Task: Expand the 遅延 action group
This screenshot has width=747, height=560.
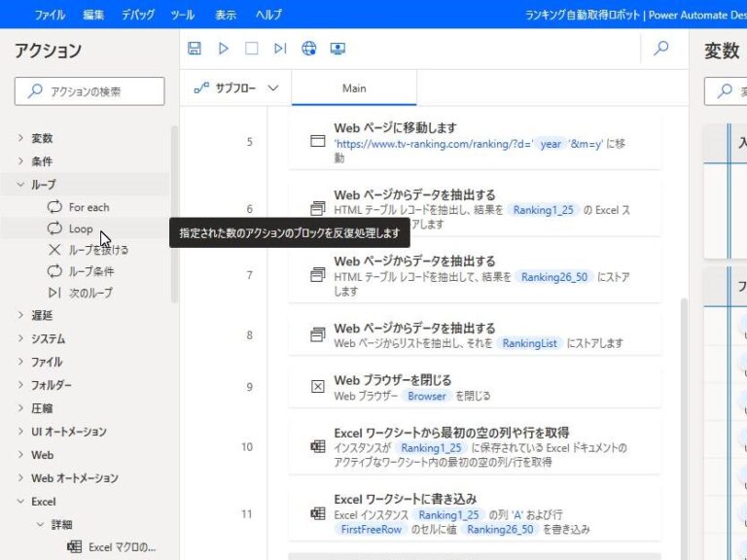Action: [x=20, y=315]
